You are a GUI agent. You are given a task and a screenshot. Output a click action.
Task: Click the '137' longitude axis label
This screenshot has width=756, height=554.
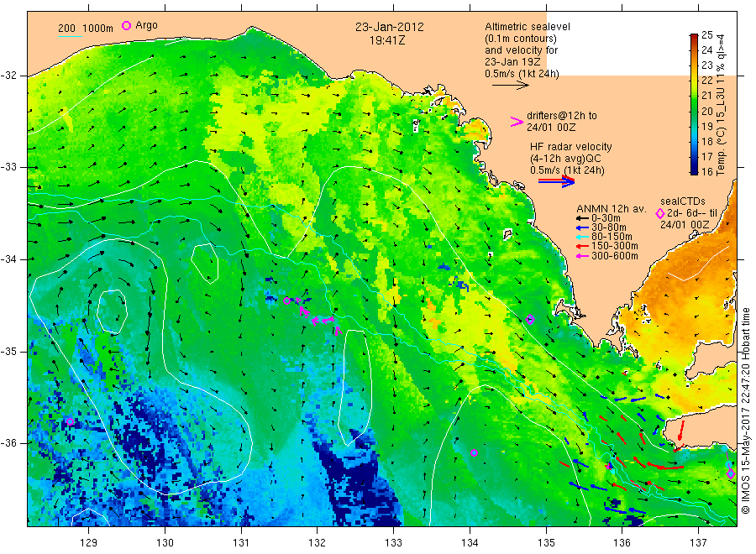[698, 543]
